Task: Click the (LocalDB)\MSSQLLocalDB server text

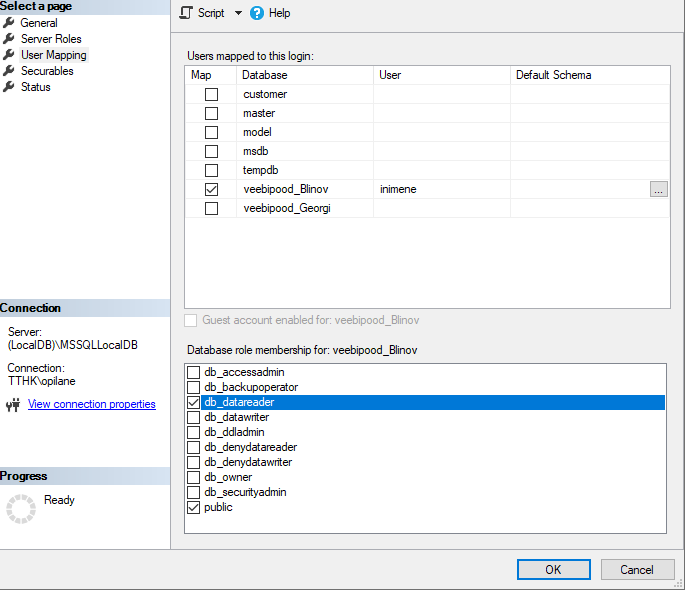Action: point(73,345)
